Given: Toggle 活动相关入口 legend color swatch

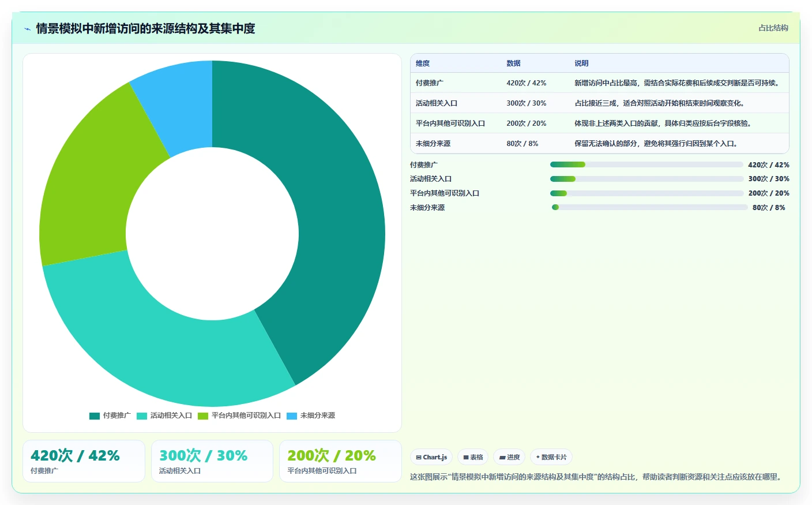Looking at the screenshot, I should tap(142, 416).
